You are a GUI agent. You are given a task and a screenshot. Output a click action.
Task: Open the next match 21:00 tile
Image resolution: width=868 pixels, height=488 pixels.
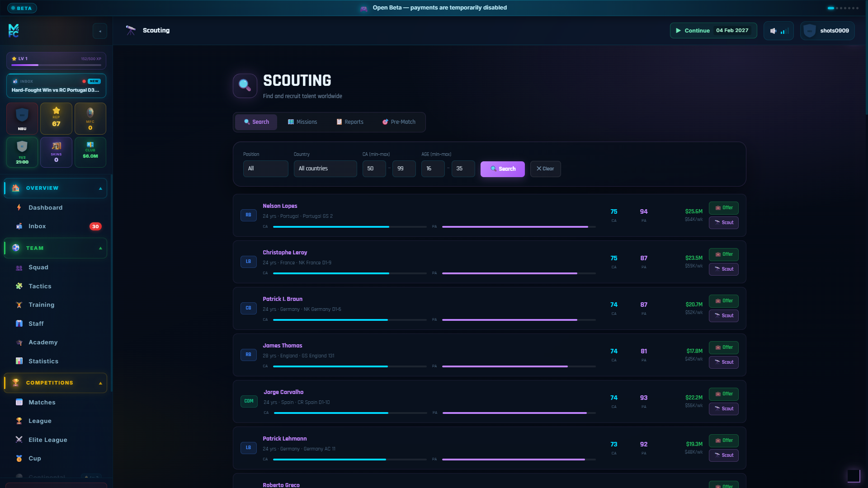(x=22, y=152)
